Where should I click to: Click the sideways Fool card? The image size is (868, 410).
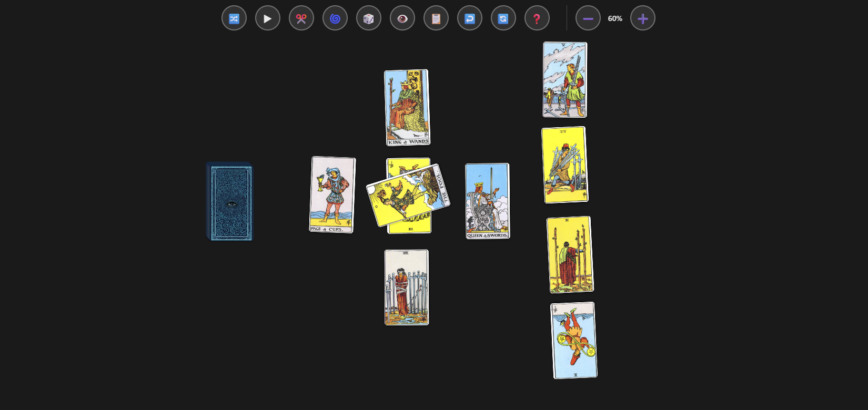tap(408, 195)
